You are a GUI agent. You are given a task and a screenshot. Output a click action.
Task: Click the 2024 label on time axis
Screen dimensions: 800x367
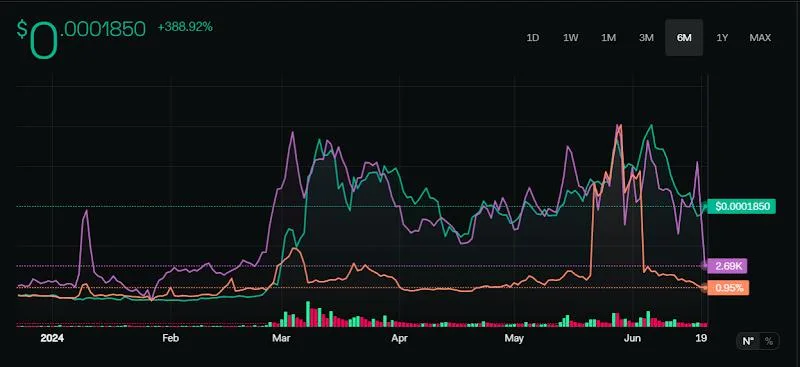(52, 338)
